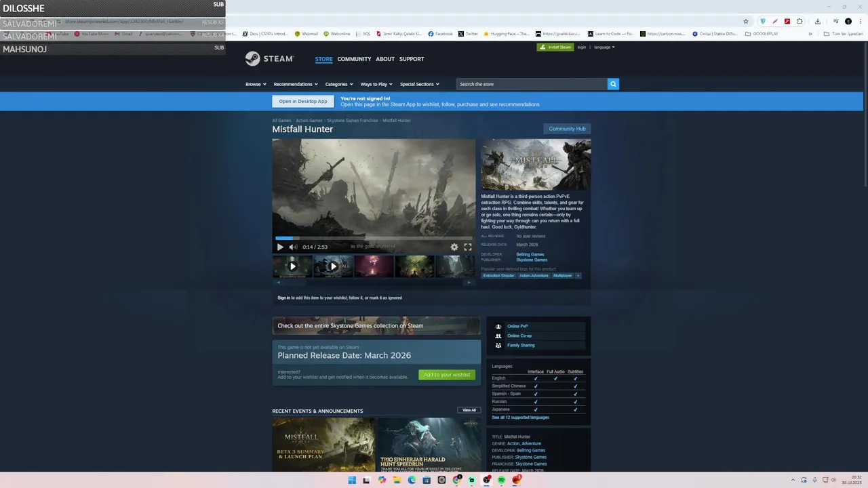Click the thumbnail strip left arrow
Image resolution: width=868 pixels, height=488 pixels.
(x=279, y=283)
